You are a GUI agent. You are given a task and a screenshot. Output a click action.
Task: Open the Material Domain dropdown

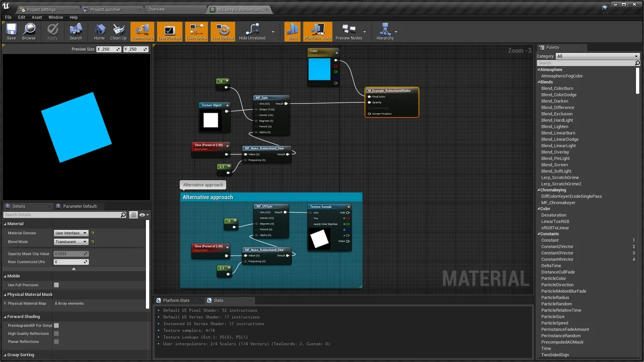pos(70,233)
